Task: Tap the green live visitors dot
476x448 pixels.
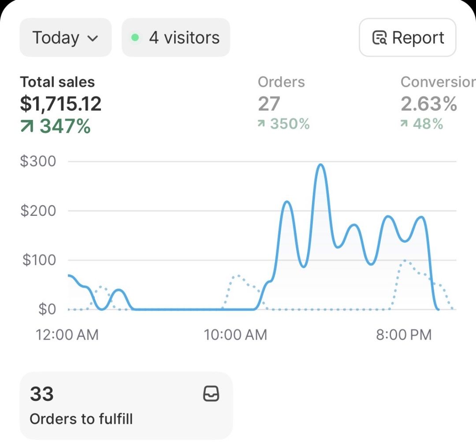Action: [x=135, y=38]
